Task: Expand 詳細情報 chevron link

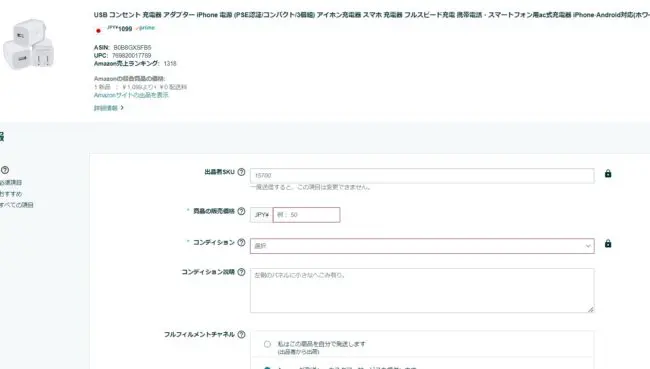Action: 109,108
